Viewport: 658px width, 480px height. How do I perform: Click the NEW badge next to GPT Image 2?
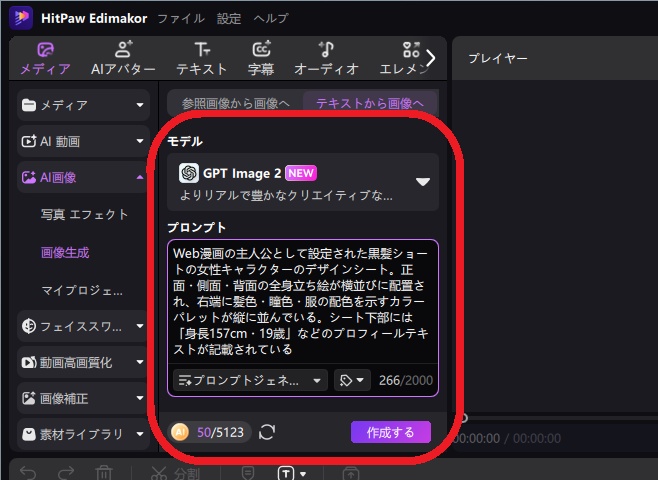click(x=301, y=173)
